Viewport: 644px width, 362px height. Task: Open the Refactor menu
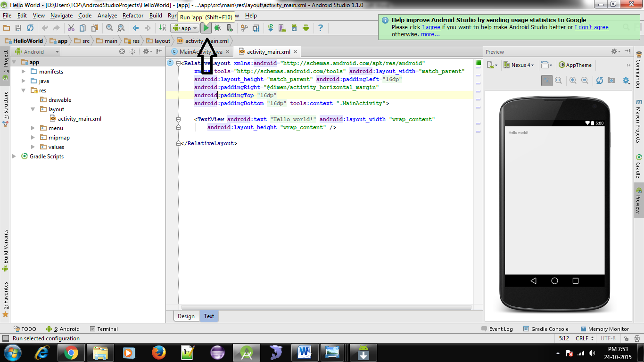coord(133,16)
